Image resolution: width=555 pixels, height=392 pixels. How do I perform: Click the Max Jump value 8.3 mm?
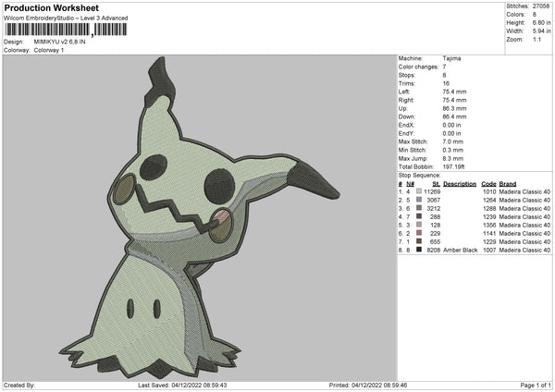452,158
